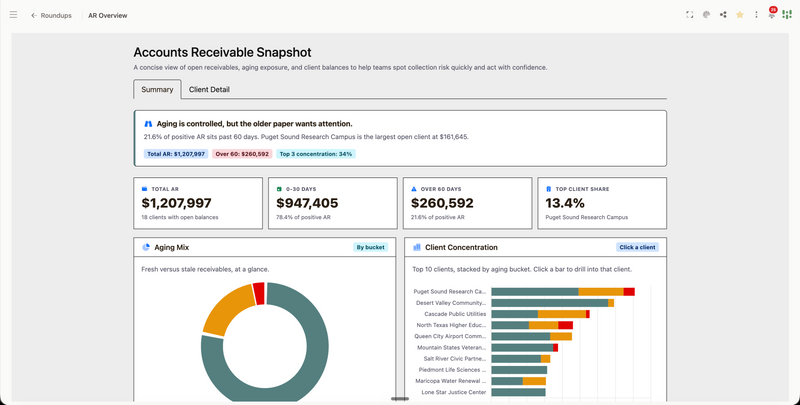Switch to the Client Detail tab

[x=209, y=89]
